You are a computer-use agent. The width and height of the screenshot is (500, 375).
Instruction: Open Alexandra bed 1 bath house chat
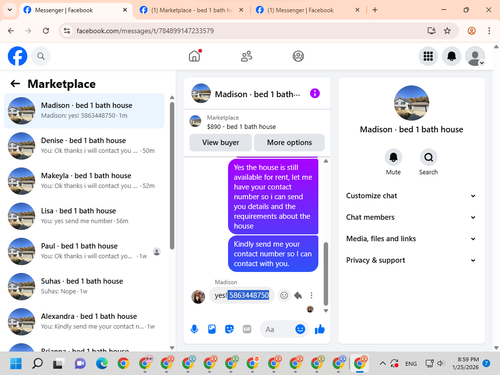(x=84, y=321)
